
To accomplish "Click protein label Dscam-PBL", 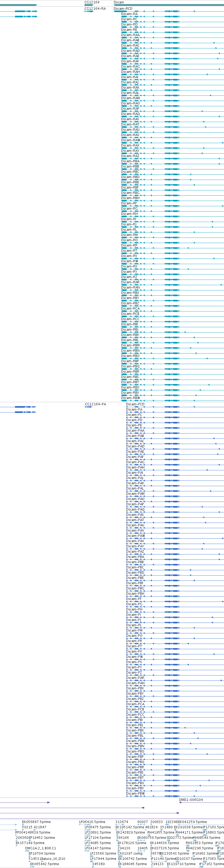I will click(x=135, y=736).
